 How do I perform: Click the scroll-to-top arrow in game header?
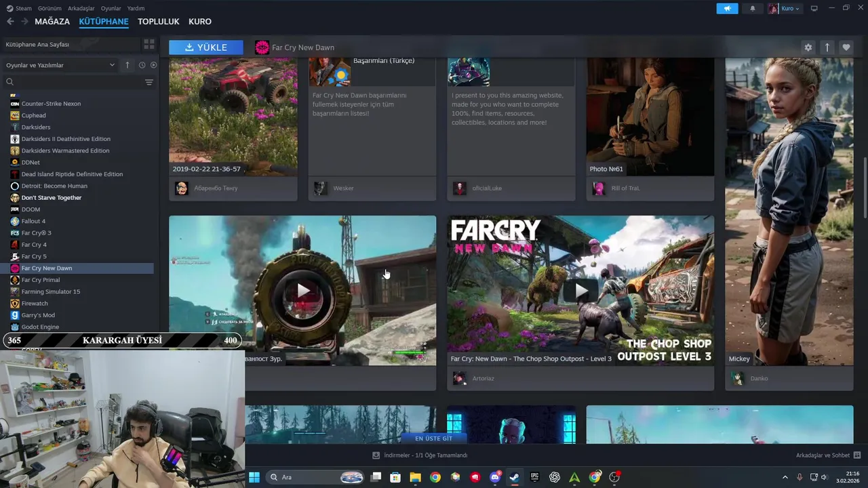[827, 47]
